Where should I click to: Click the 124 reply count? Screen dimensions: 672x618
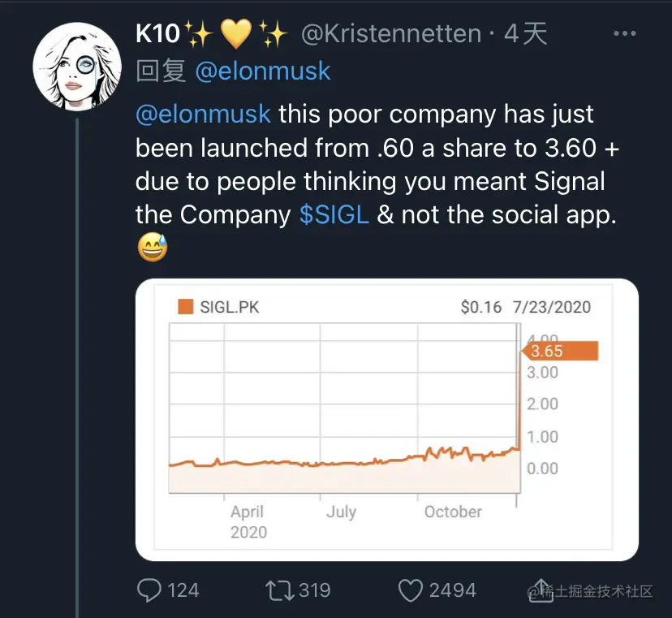[x=183, y=590]
